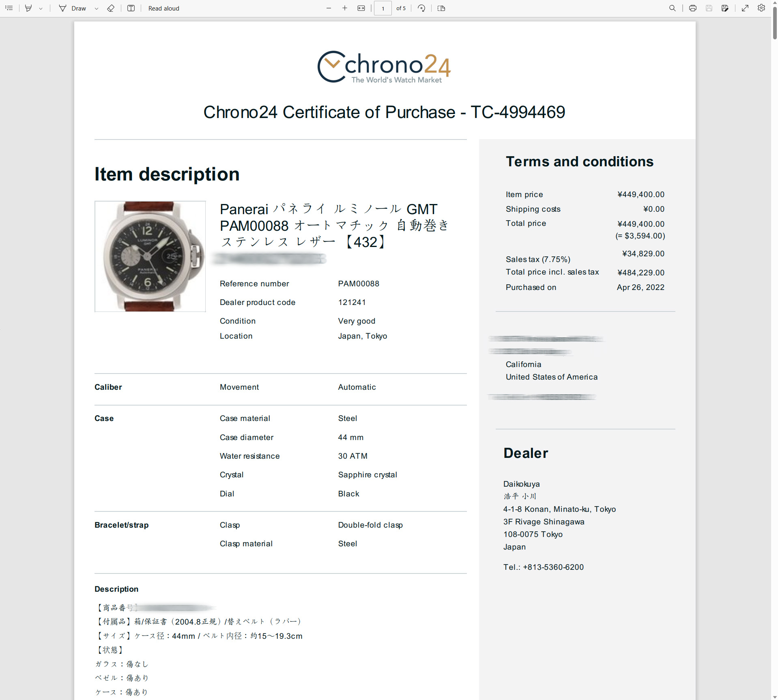Viewport: 778px width, 700px height.
Task: Rotate the document
Action: [x=421, y=8]
